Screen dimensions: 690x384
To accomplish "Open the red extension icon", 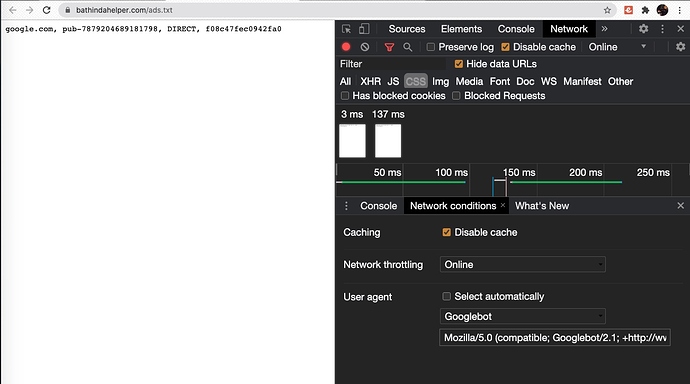I will 628,10.
